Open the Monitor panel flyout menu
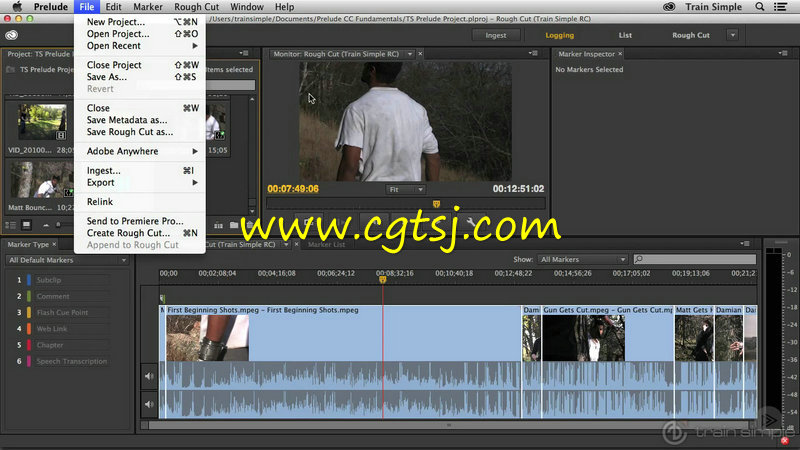The height and width of the screenshot is (450, 800). tap(533, 53)
